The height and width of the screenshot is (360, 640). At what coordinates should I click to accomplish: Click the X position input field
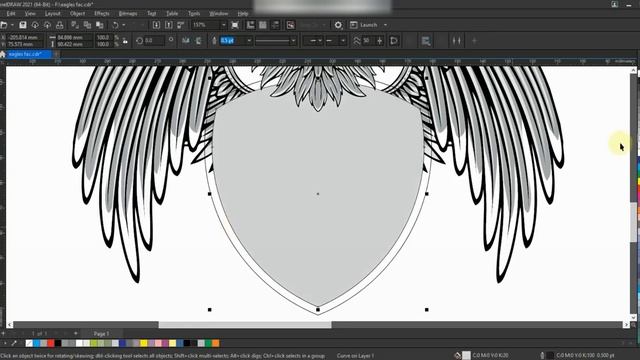point(25,38)
